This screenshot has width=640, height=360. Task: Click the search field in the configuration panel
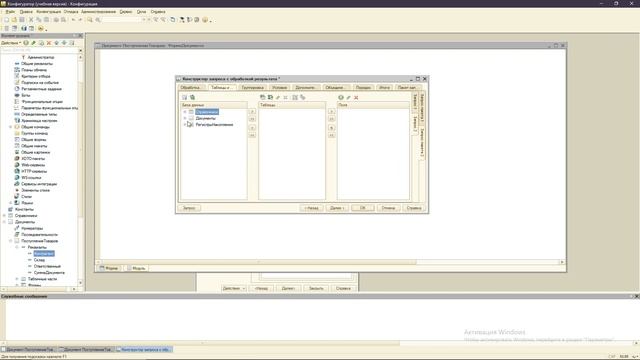39,50
